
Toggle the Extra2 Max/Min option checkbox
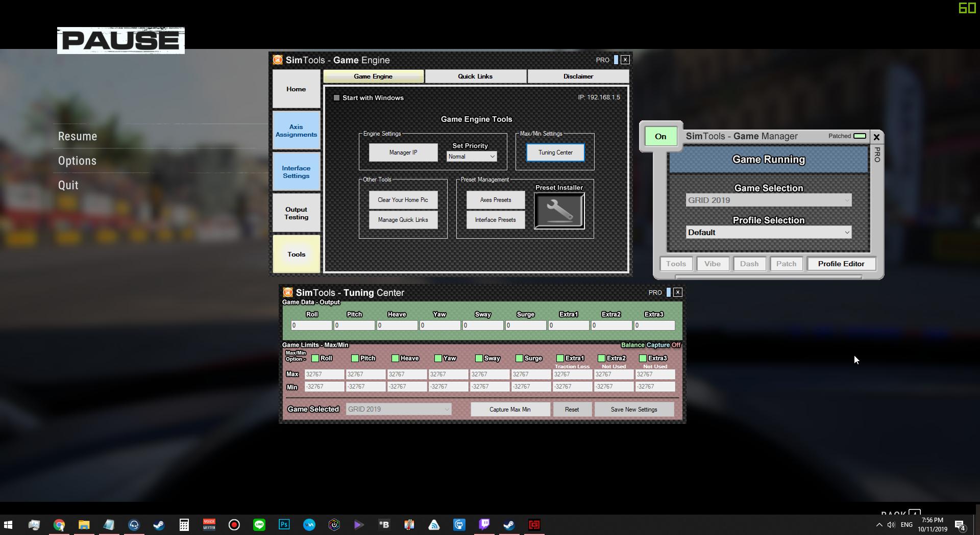[x=601, y=358]
